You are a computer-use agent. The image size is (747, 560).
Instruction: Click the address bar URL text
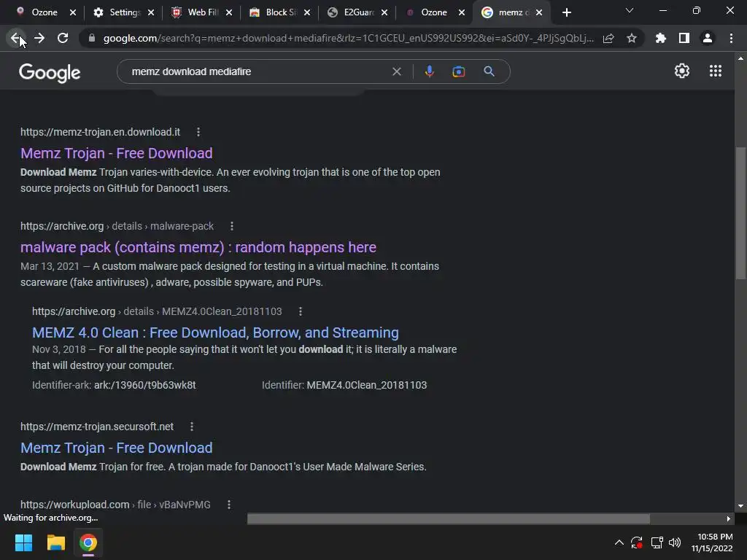(x=349, y=38)
